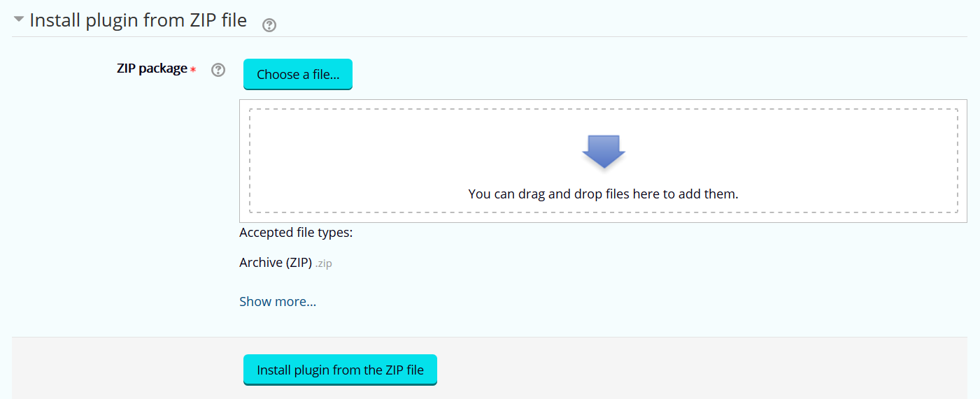Open help for Install plugin from ZIP file

point(269,25)
